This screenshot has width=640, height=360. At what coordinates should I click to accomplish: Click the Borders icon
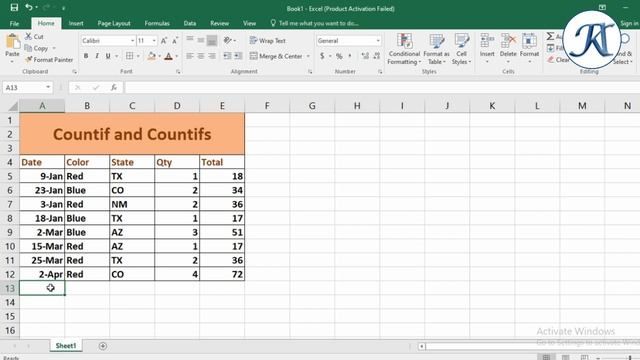pyautogui.click(x=129, y=56)
